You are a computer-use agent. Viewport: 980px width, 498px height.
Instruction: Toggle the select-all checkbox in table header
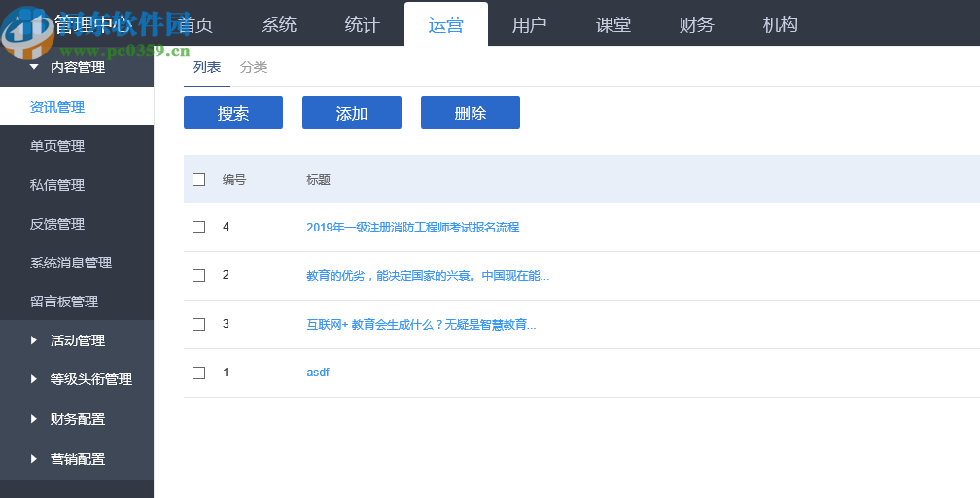click(198, 180)
